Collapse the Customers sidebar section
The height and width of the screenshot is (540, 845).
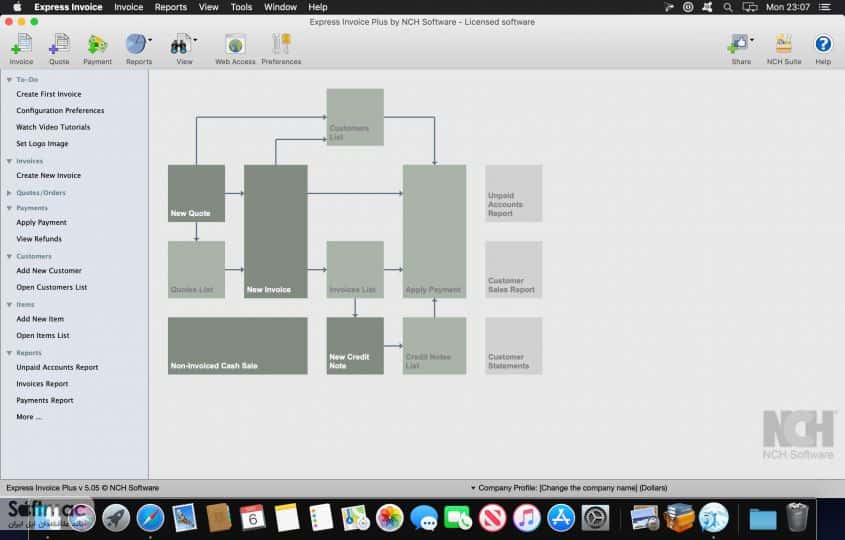(9, 257)
